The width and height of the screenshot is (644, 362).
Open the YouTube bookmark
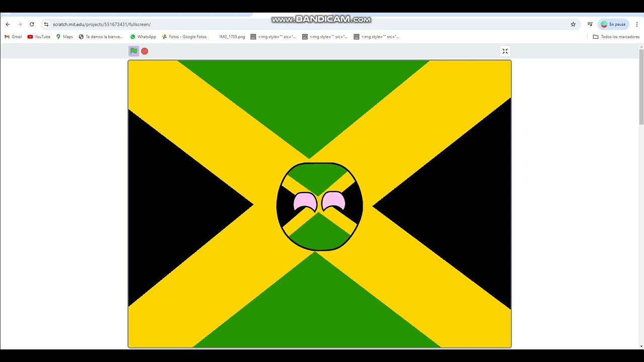click(x=39, y=37)
